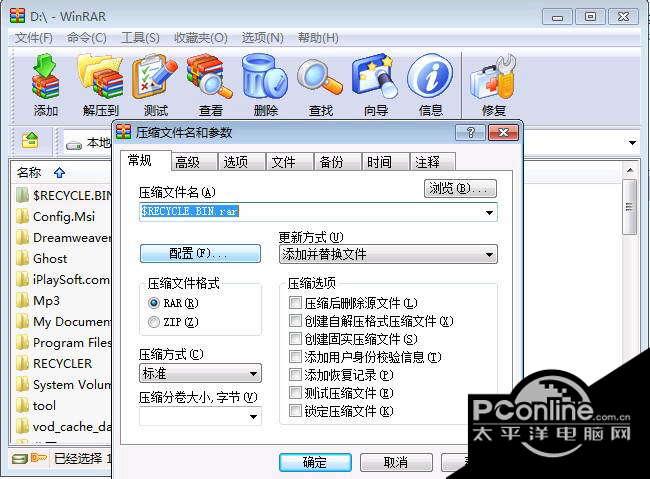Click the drive icon in the status bar

coord(19,459)
